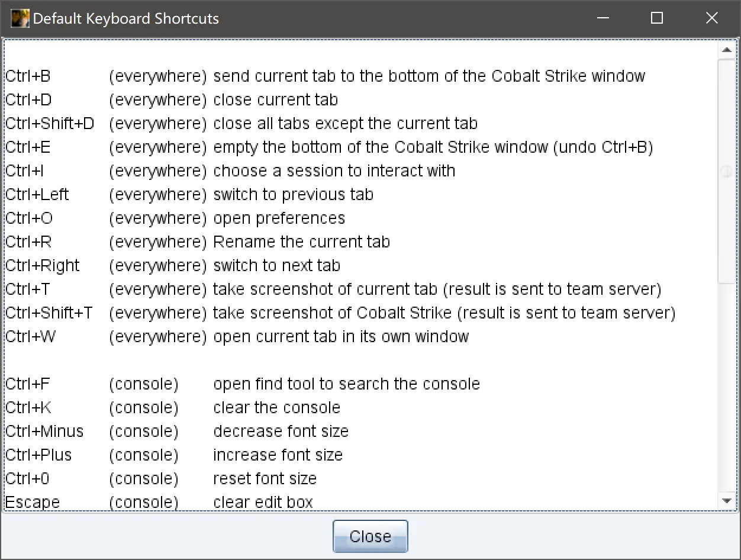Click the 'Rename the current tab' line
741x560 pixels.
click(x=301, y=242)
